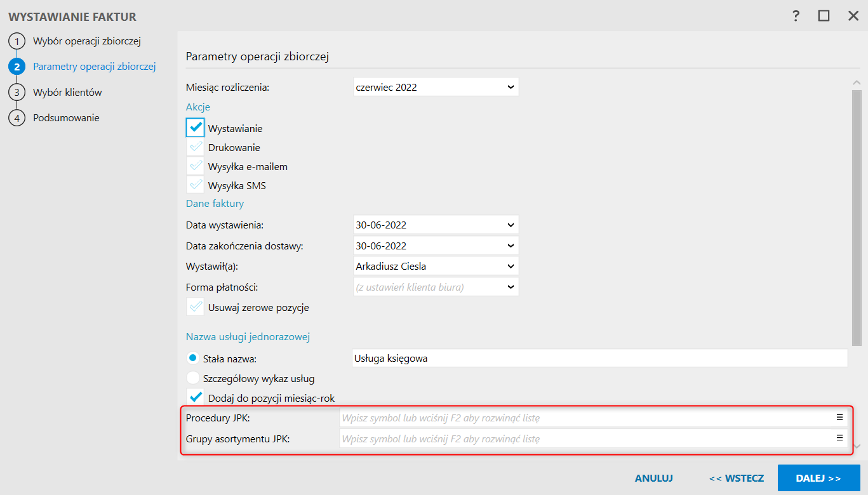This screenshot has width=868, height=495.
Task: Toggle Usuwaj zerowe pozycje checkbox
Action: tap(196, 307)
